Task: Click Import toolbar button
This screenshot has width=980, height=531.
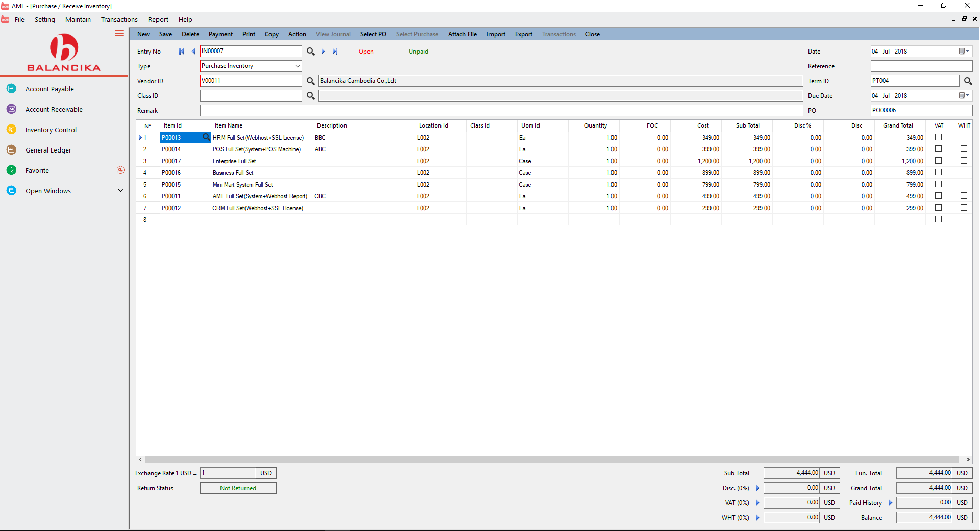Action: pos(496,34)
